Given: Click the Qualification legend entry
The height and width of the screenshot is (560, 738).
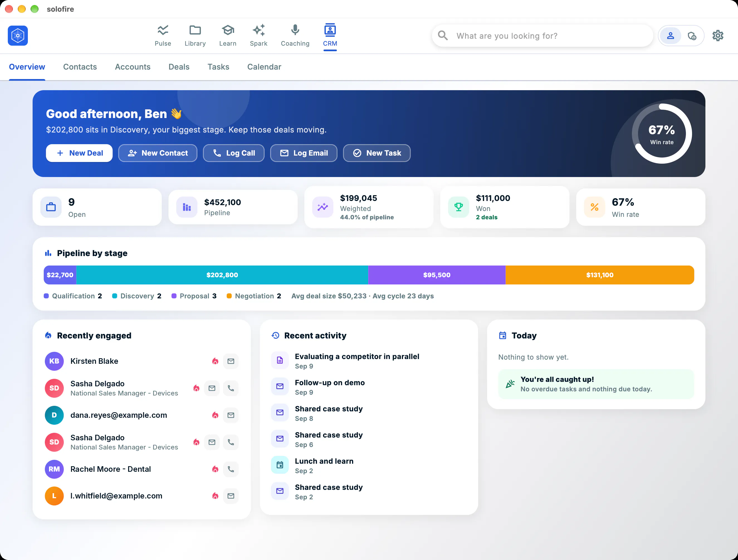Looking at the screenshot, I should click(73, 296).
